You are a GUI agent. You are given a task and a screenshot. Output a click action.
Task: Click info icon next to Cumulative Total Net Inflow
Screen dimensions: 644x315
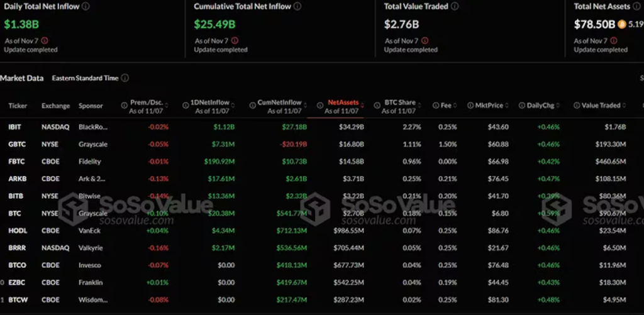[x=297, y=6]
